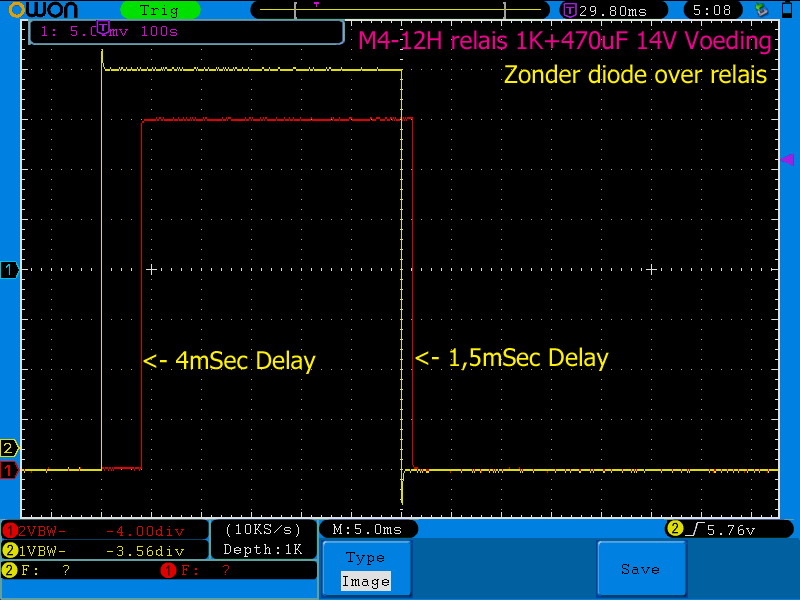800x600 pixels.
Task: Click the yellow channel 2 ground marker
Action: (x=9, y=448)
